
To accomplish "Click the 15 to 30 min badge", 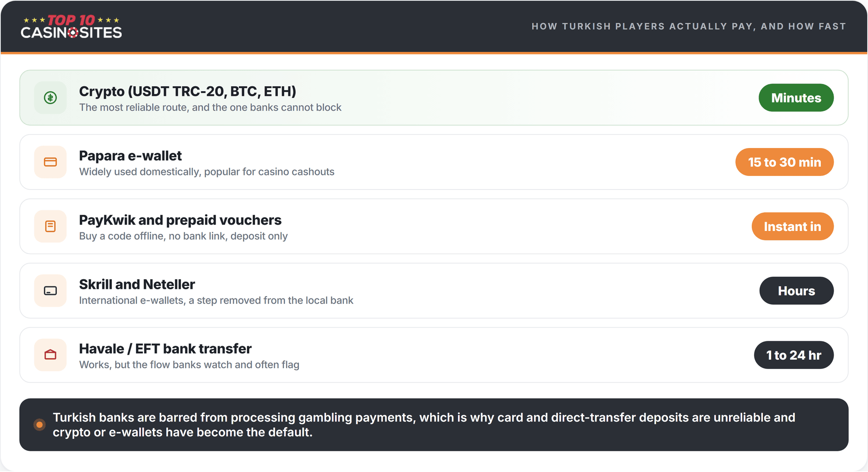I will [x=785, y=162].
